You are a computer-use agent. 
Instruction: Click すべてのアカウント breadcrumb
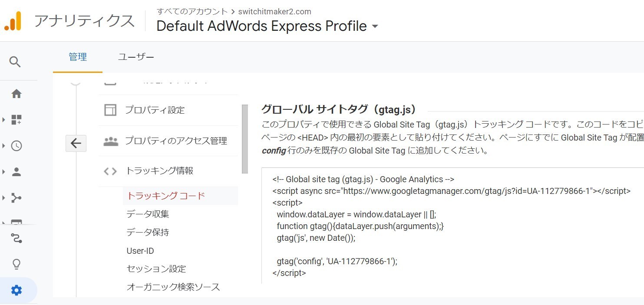point(192,11)
